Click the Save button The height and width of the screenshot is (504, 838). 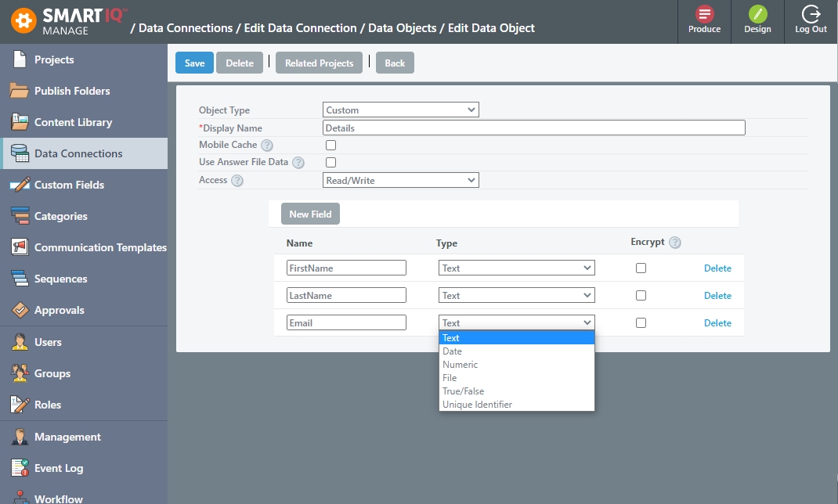tap(194, 63)
